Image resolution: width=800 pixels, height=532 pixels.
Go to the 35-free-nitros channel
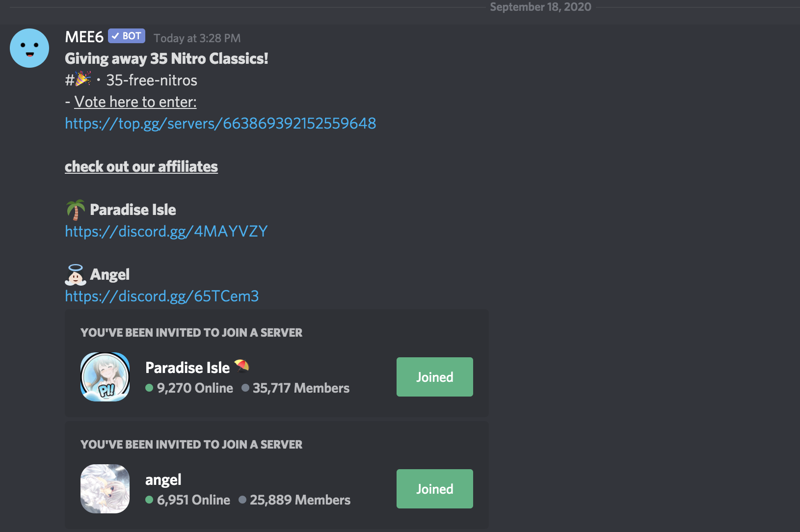151,80
